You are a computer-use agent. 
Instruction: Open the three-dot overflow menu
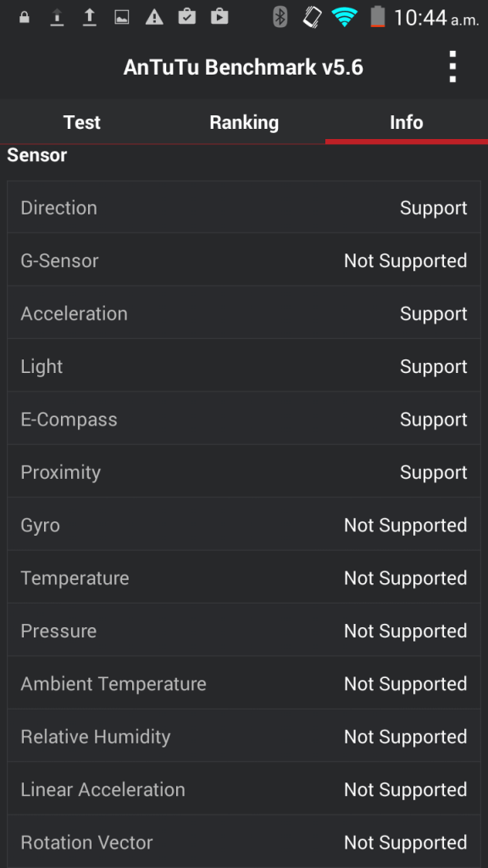click(x=452, y=67)
